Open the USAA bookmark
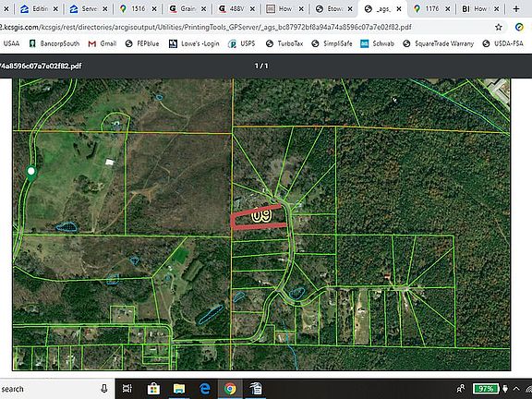The width and height of the screenshot is (532, 399). 11,43
